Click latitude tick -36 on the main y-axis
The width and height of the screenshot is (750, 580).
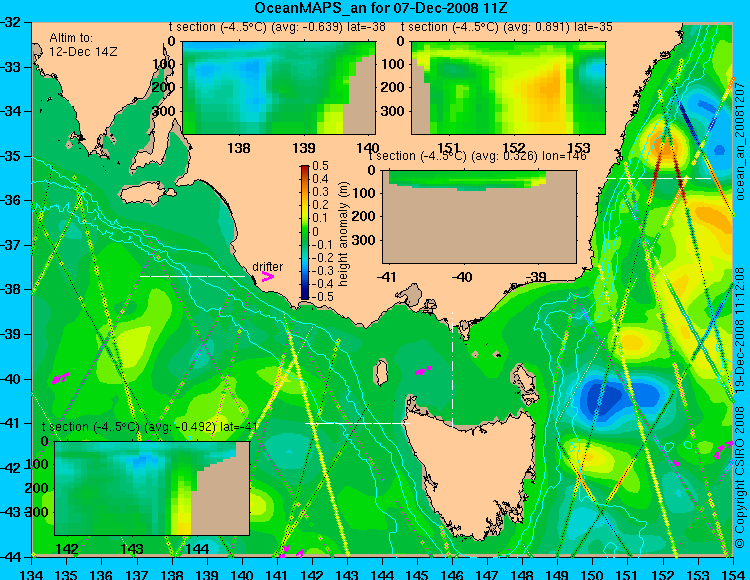pyautogui.click(x=12, y=200)
